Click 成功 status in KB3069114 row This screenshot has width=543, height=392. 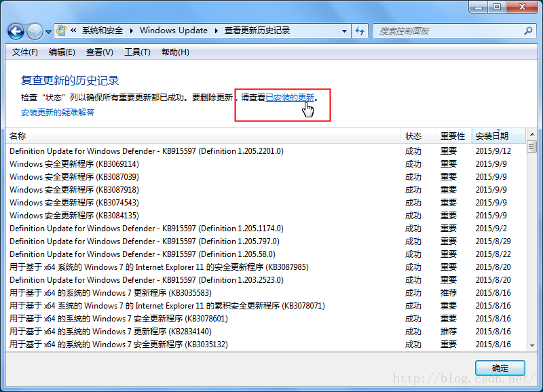pyautogui.click(x=413, y=164)
